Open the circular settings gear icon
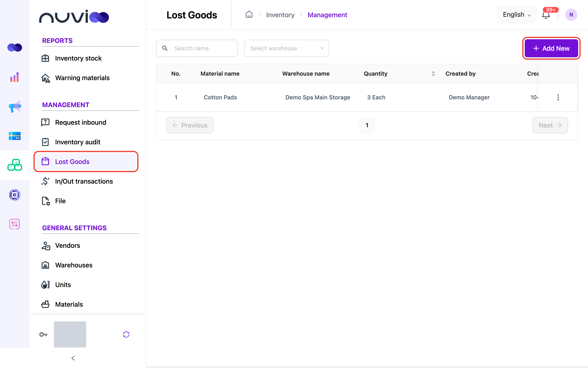The height and width of the screenshot is (368, 588). 14,195
